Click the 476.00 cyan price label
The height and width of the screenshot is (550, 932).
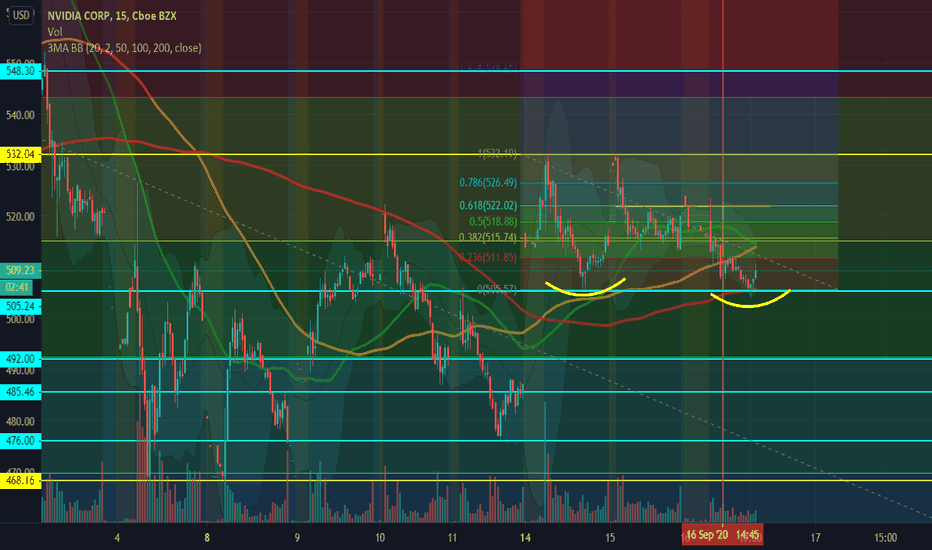[x=21, y=441]
